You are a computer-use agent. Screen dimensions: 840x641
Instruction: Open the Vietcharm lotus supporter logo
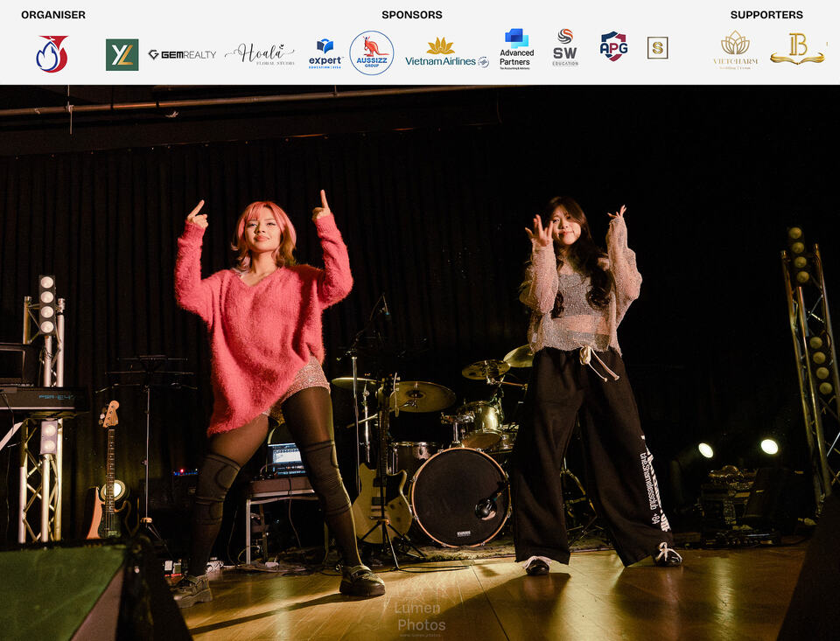[736, 50]
